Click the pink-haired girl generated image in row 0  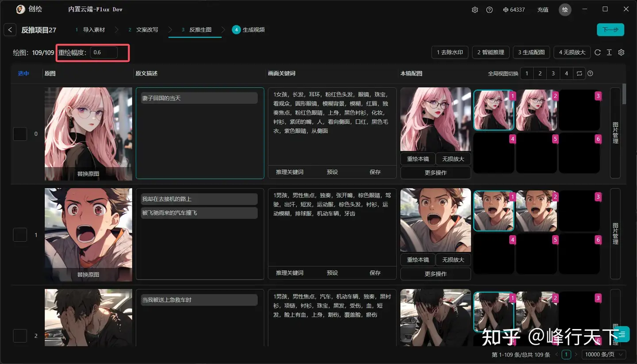click(436, 119)
